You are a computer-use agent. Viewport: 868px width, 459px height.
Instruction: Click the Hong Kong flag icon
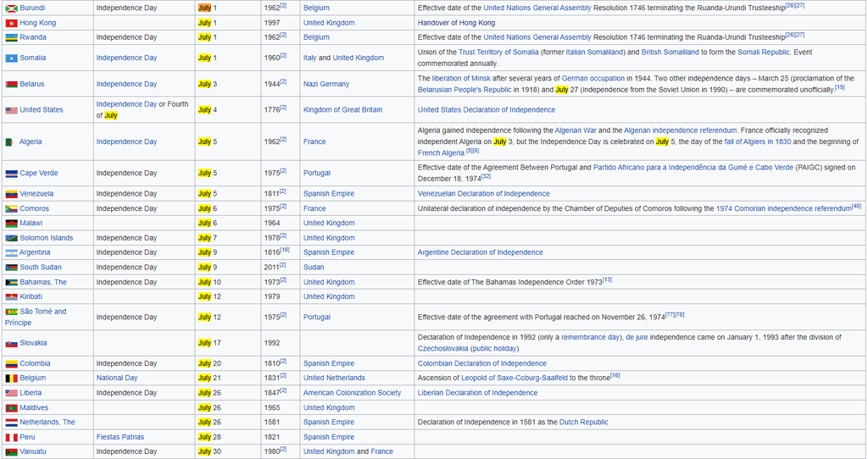click(11, 23)
